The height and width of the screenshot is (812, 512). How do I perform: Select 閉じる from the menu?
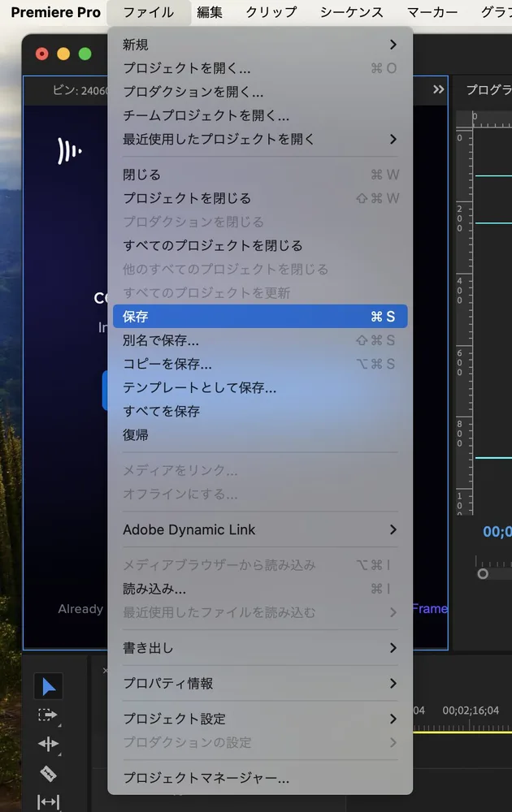(x=260, y=175)
